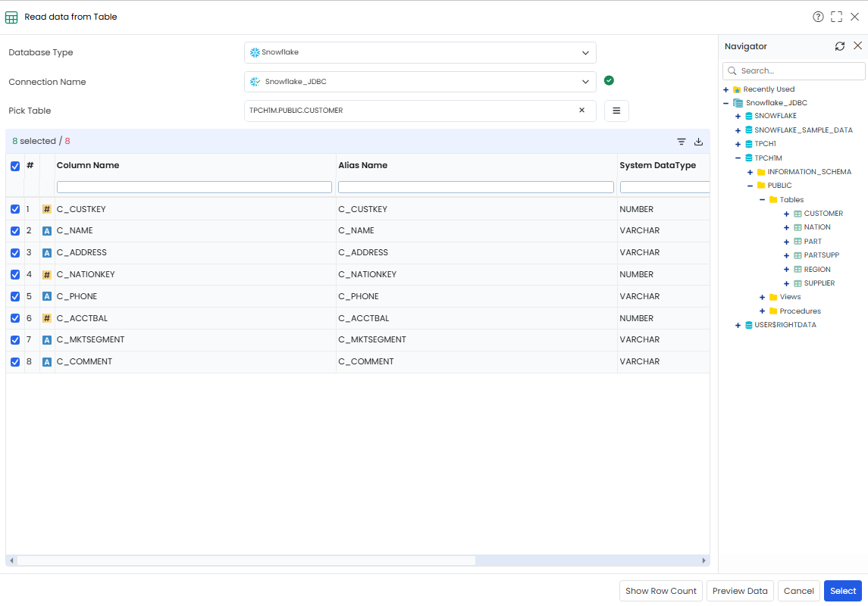Screen dimensions: 868x606
Task: Click the Views folder icon
Action: pos(773,297)
